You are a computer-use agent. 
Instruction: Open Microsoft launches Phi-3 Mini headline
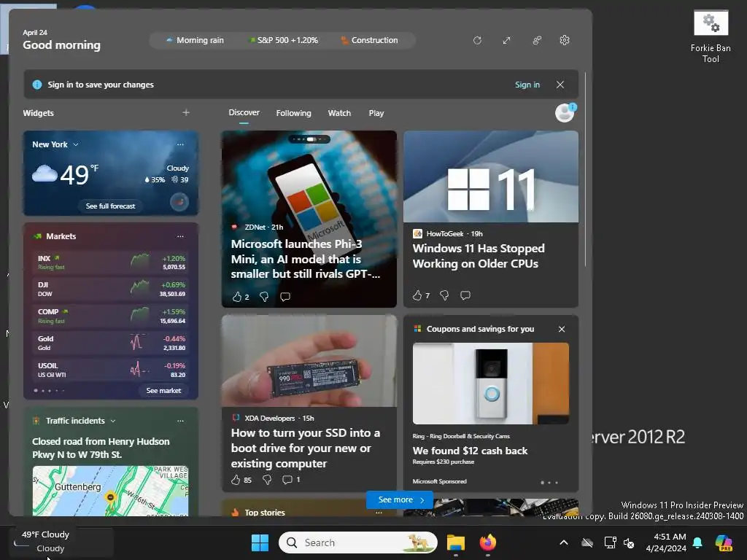(305, 259)
